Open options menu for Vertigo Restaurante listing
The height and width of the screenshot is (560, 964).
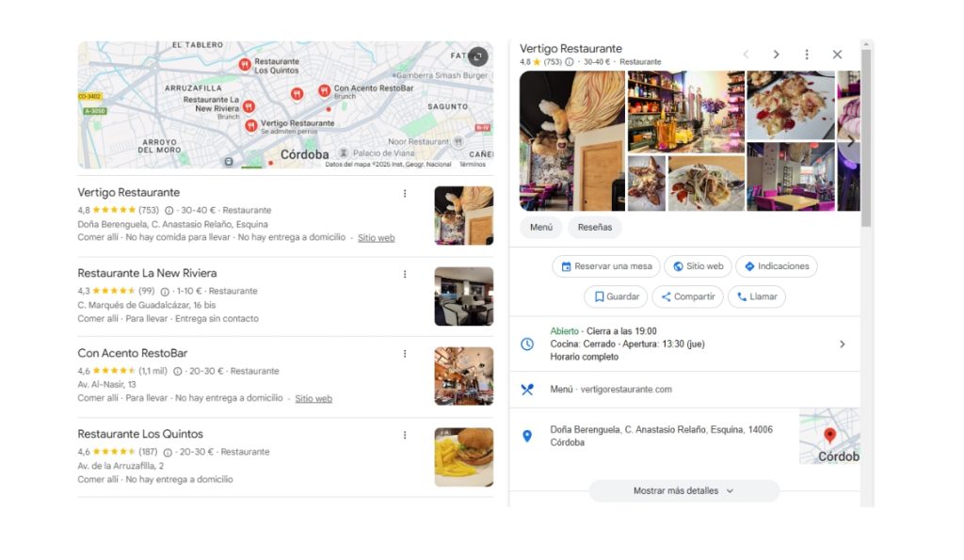coord(405,194)
